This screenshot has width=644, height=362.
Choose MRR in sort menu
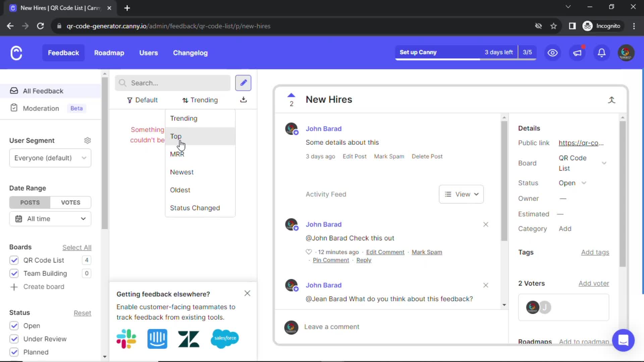[x=200, y=154]
